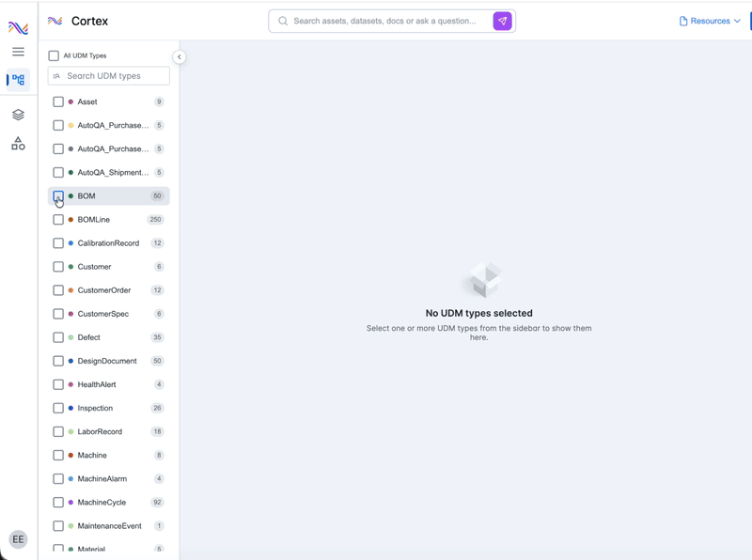Image resolution: width=752 pixels, height=560 pixels.
Task: Focus the Search UDM types field
Action: pos(109,76)
